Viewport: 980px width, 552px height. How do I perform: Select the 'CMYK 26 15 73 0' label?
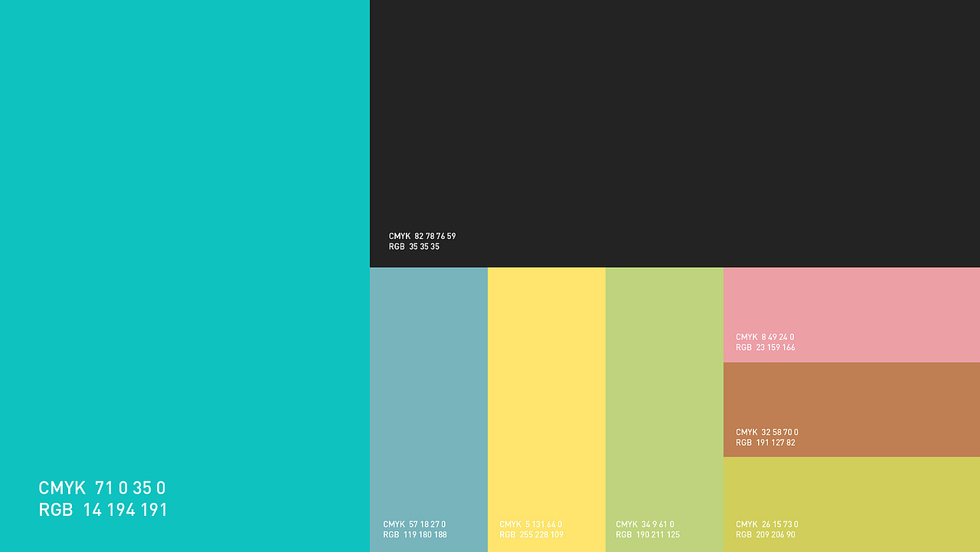click(x=767, y=524)
